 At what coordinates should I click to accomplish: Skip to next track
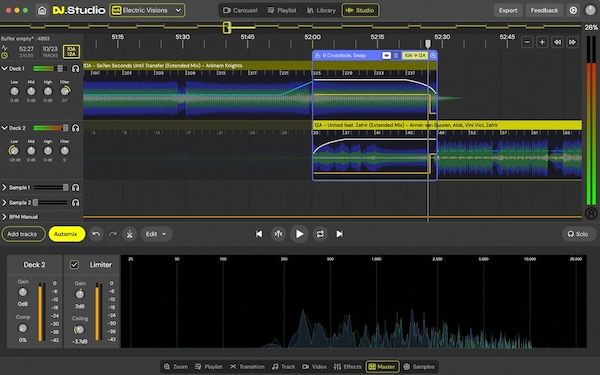point(339,234)
